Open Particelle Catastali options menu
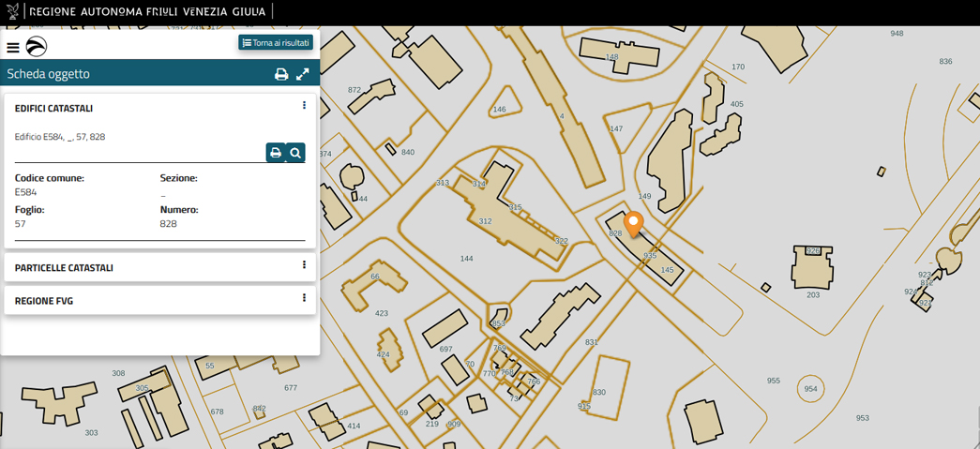The height and width of the screenshot is (449, 980). point(304,265)
